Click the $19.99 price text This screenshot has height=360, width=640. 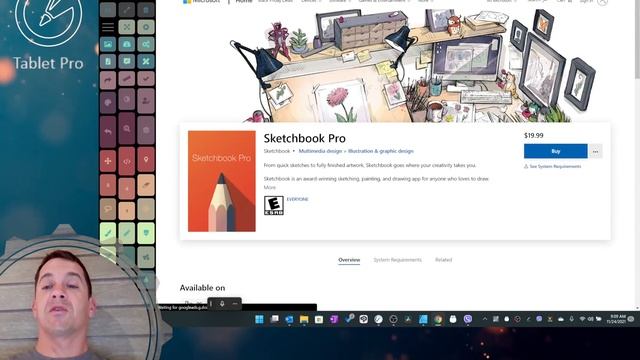point(533,136)
